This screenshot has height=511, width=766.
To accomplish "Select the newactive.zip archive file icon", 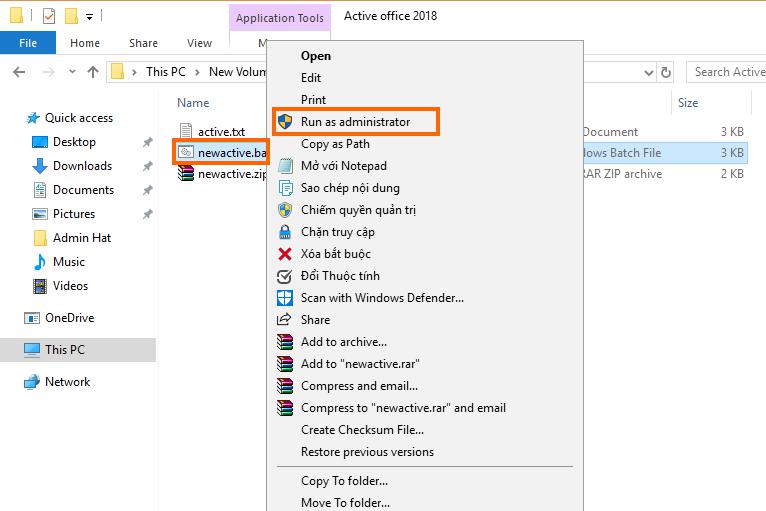I will click(x=186, y=174).
